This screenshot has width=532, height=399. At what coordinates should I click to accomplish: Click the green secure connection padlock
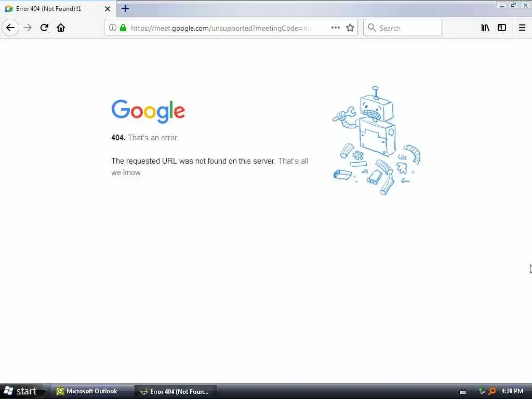(123, 28)
